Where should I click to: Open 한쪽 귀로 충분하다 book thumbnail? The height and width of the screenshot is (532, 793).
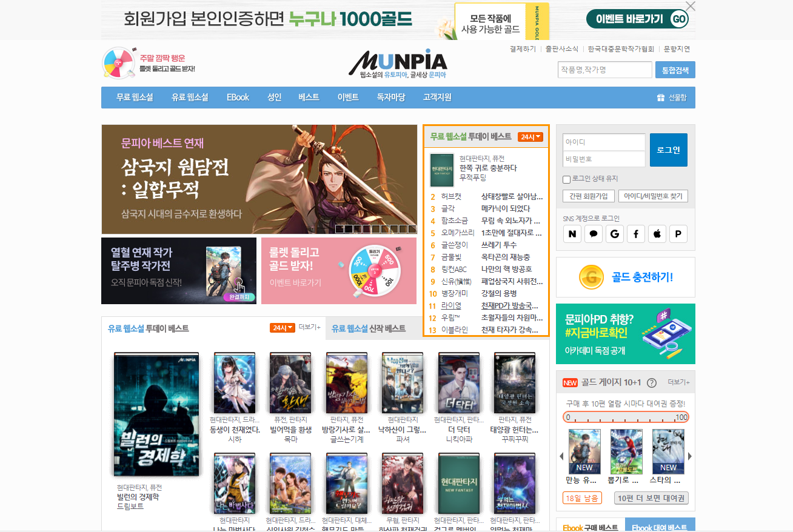tap(442, 170)
